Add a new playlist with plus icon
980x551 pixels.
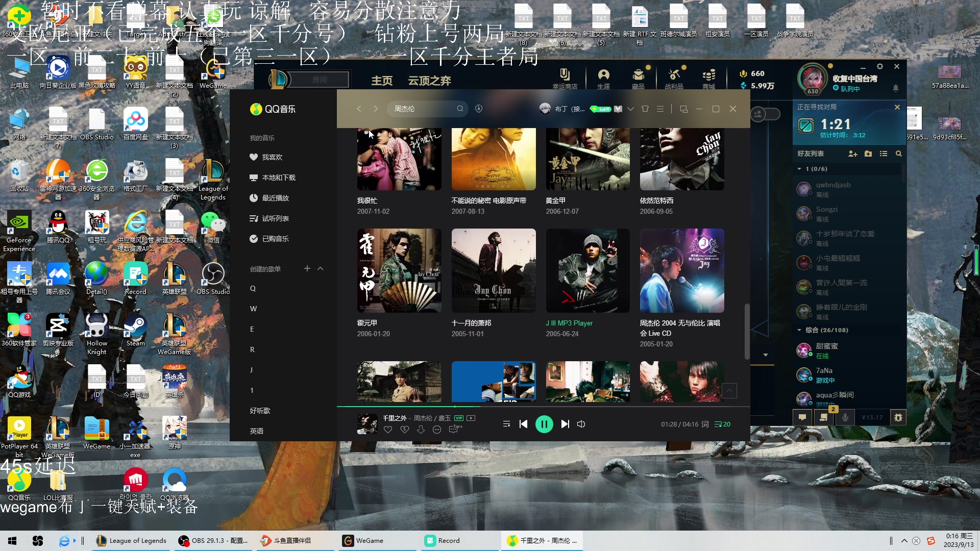pyautogui.click(x=307, y=268)
